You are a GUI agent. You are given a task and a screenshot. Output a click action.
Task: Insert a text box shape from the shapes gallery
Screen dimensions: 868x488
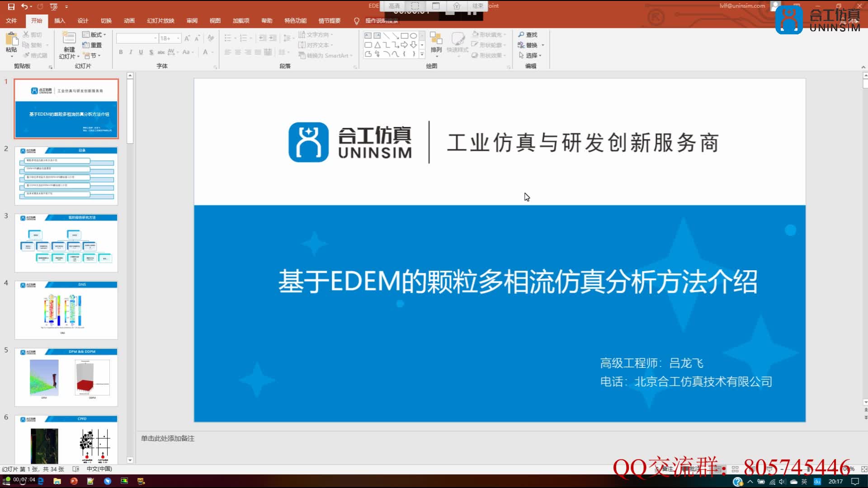click(368, 35)
